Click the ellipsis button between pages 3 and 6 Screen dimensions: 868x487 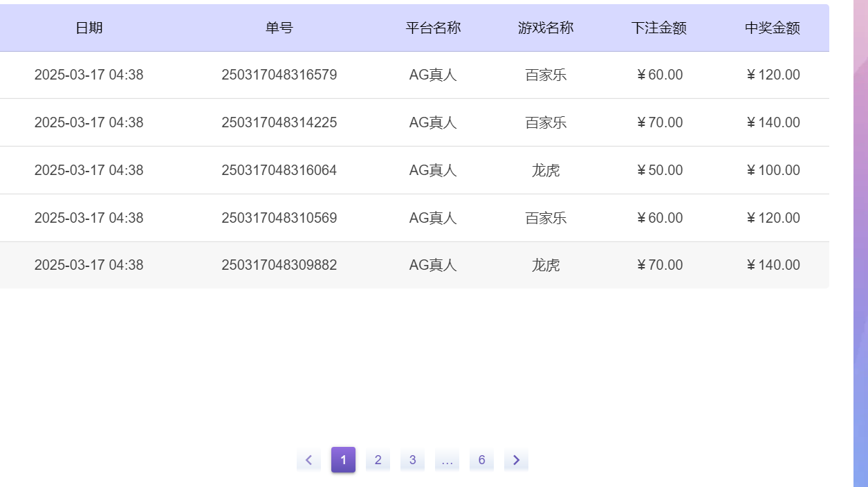[x=447, y=459]
